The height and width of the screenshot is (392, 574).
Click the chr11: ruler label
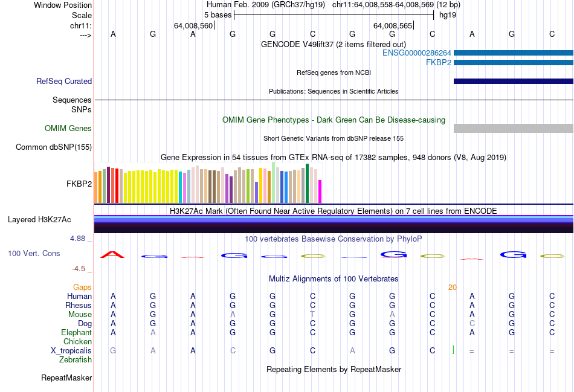(81, 25)
